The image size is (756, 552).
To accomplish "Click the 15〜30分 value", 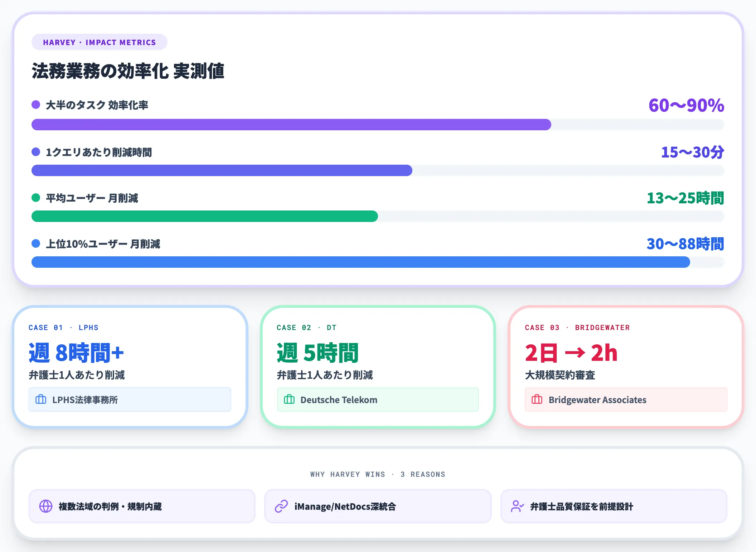I will click(693, 152).
